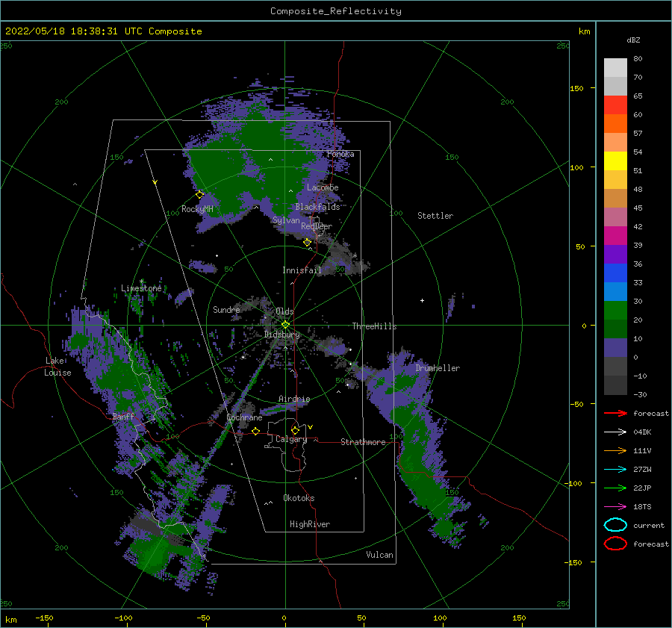Click the 04DK legend label
672x628 pixels.
[642, 432]
